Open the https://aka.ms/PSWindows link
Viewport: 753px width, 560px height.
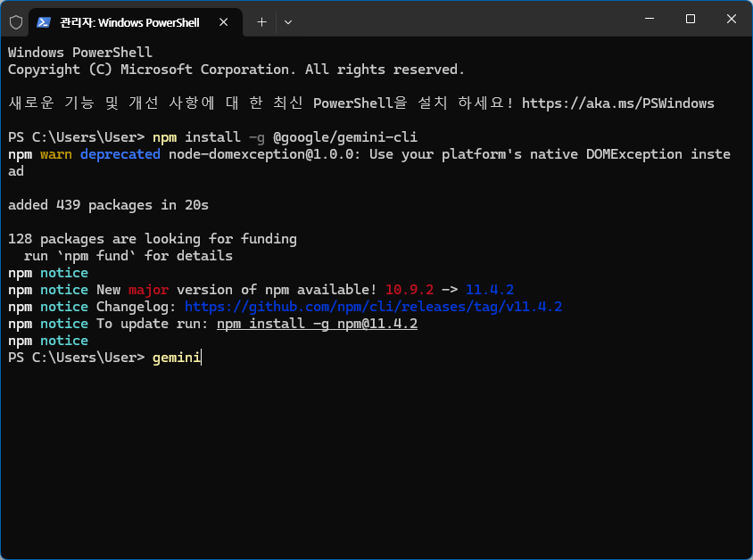[x=617, y=103]
